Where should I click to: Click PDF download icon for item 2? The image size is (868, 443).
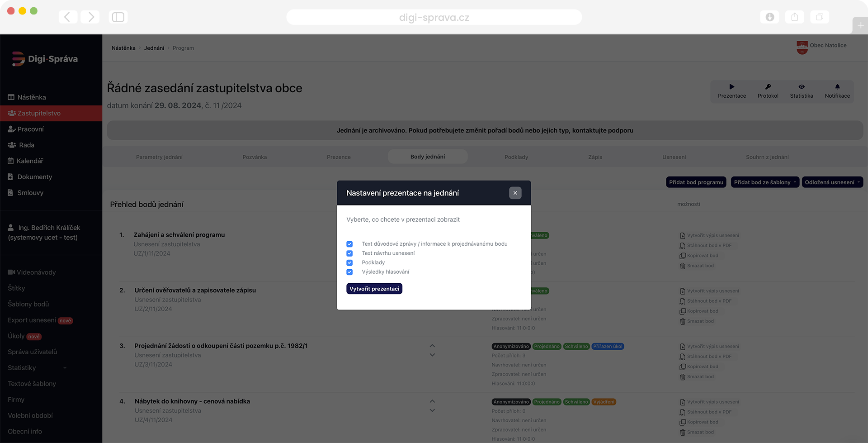[682, 301]
